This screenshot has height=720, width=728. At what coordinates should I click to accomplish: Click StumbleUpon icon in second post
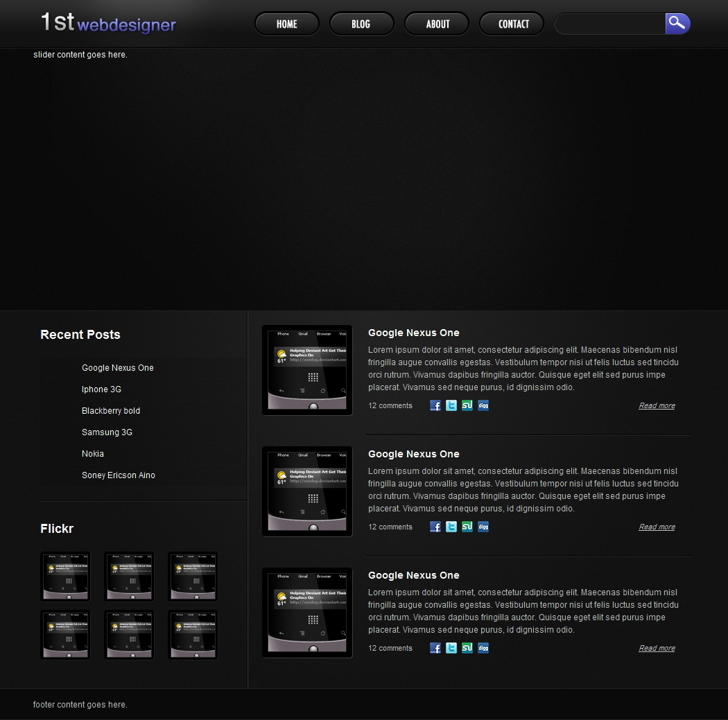click(467, 527)
